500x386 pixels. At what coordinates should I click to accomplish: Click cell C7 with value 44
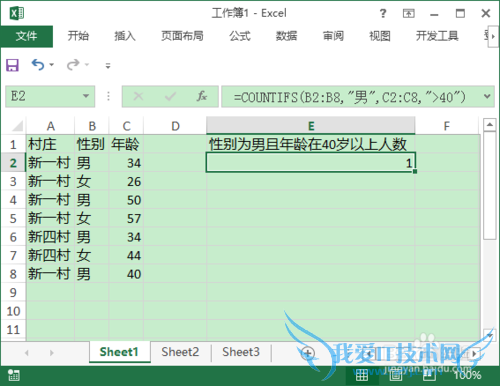(126, 255)
